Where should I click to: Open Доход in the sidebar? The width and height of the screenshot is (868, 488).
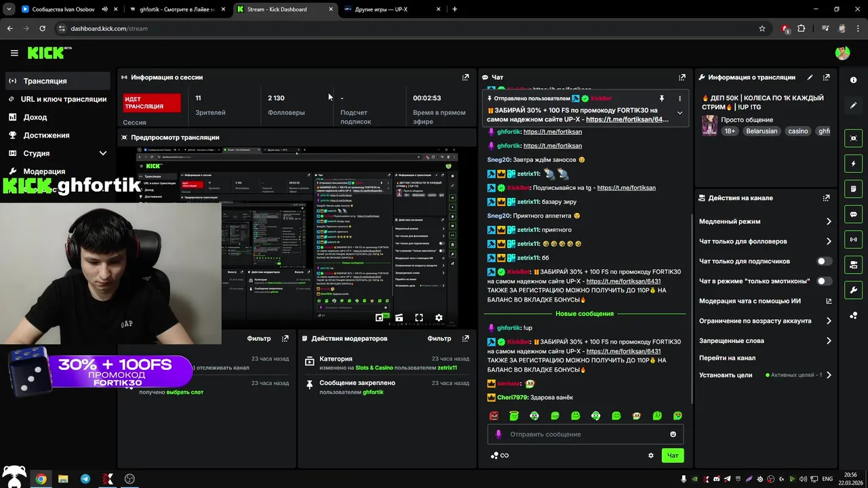(x=58, y=117)
